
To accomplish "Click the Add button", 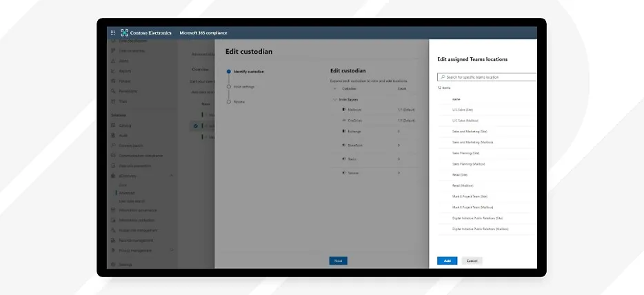I will click(447, 261).
